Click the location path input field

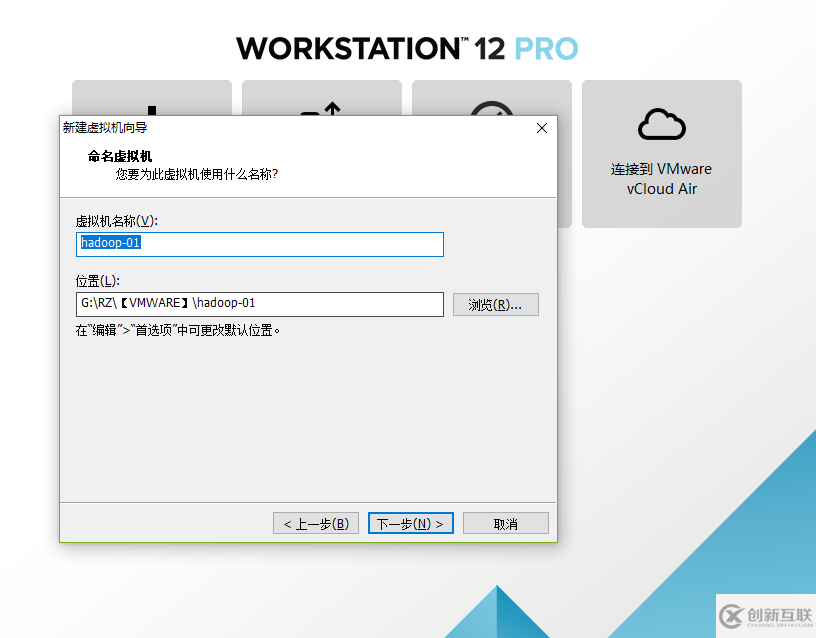click(x=260, y=304)
